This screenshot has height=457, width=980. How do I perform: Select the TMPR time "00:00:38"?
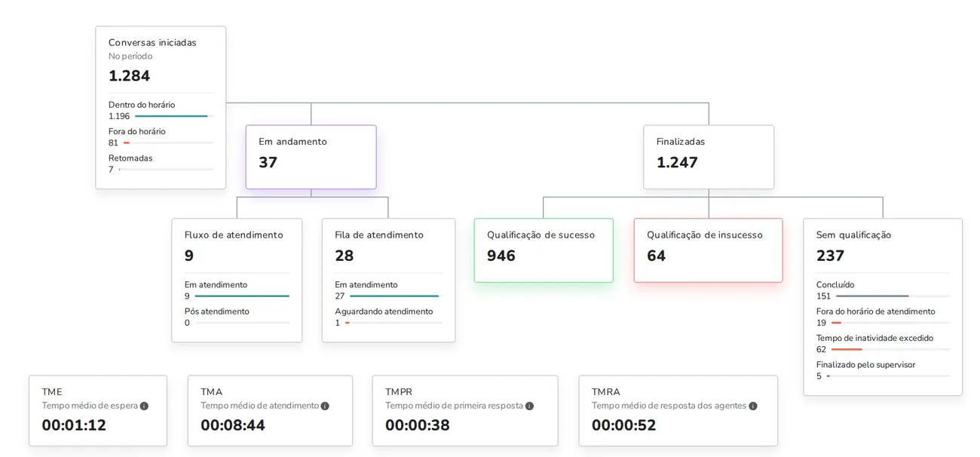pos(418,425)
